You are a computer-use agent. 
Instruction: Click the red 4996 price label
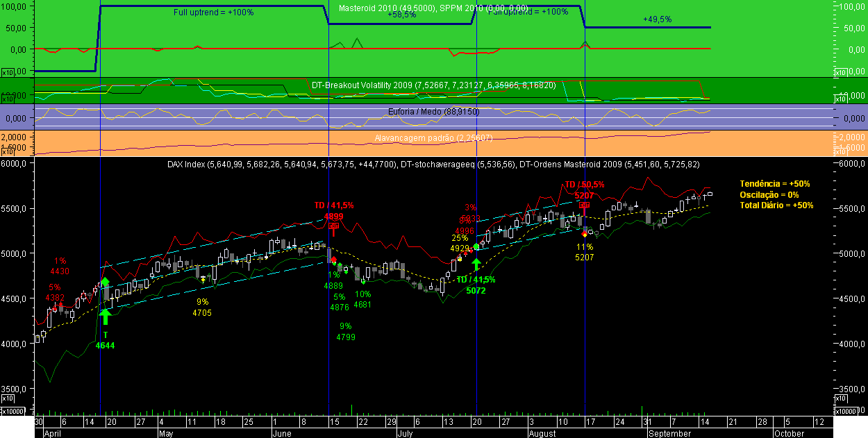pos(465,231)
